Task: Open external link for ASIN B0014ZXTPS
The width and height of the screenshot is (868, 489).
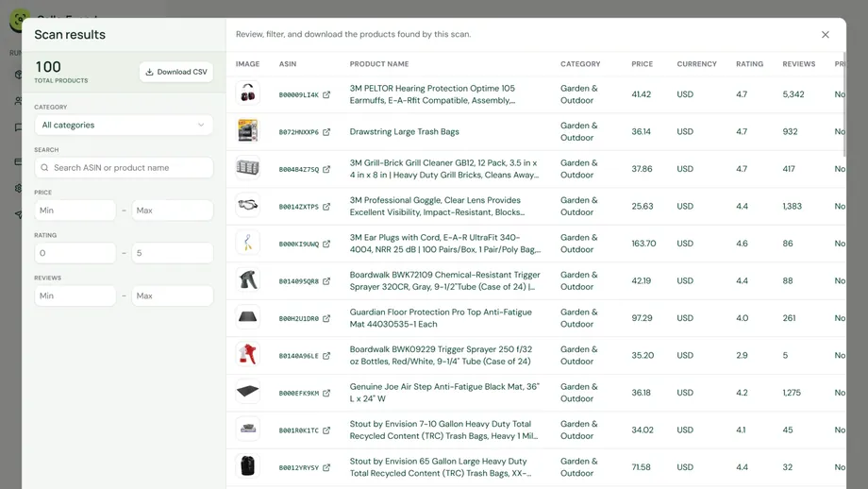Action: pyautogui.click(x=326, y=207)
